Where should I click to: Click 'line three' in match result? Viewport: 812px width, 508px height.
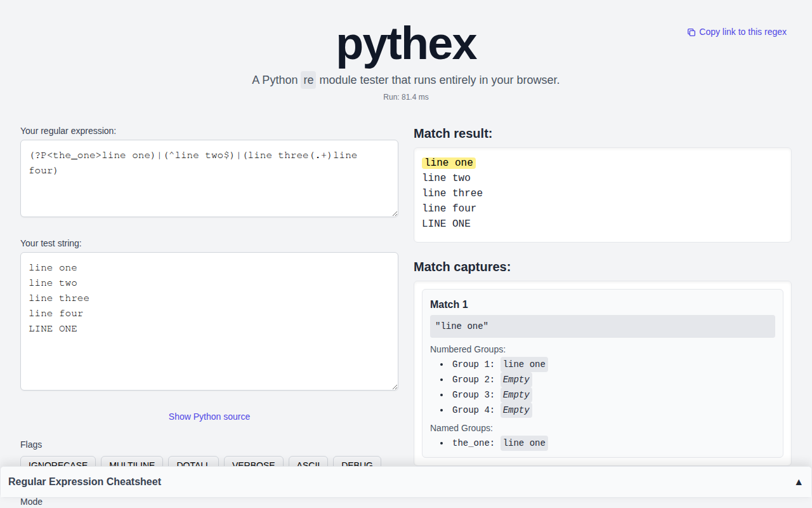point(452,193)
